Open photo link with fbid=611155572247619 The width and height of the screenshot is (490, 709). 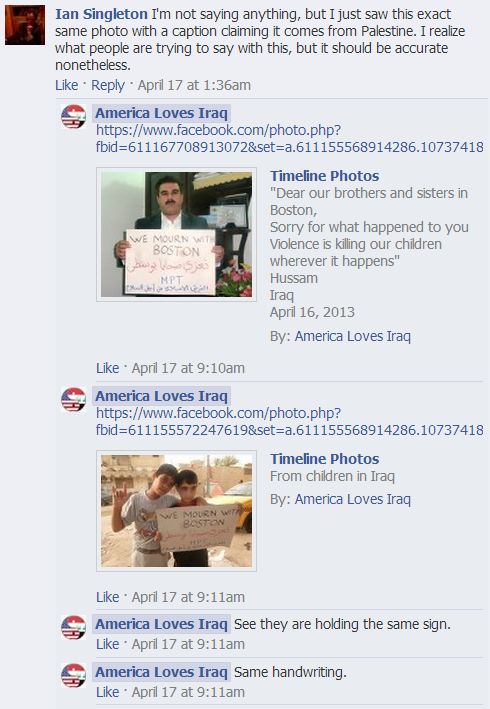coord(290,421)
